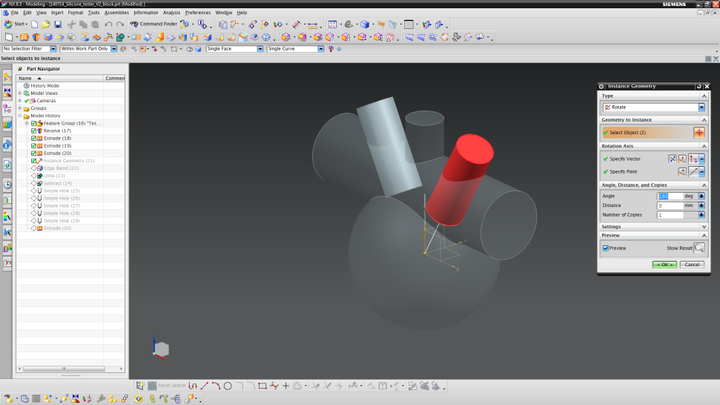Screen dimensions: 720x405
Task: Click the reverse direction vector icon
Action: pyautogui.click(x=672, y=159)
